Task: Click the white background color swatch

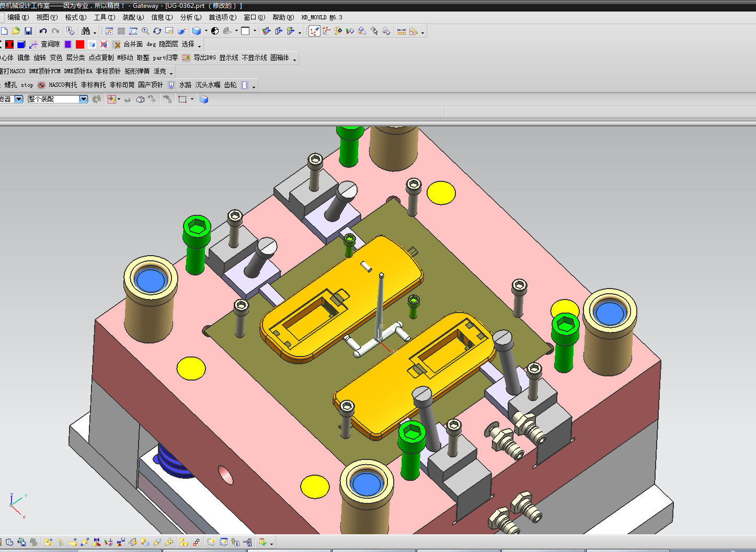Action: pyautogui.click(x=245, y=31)
